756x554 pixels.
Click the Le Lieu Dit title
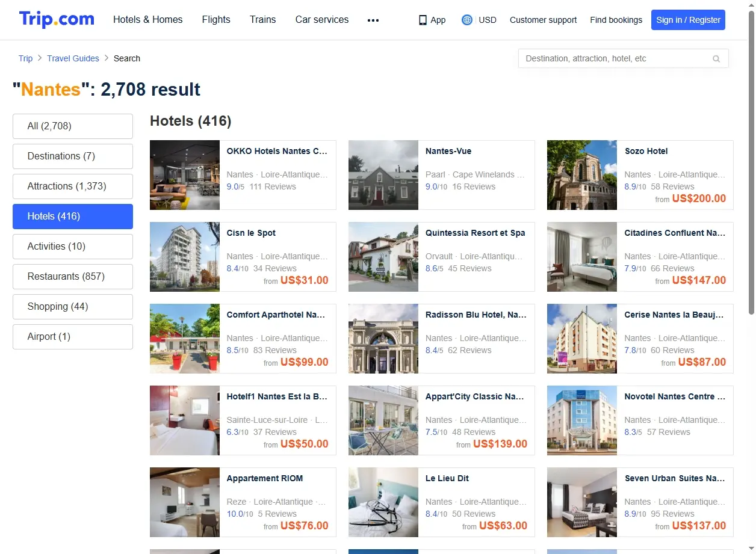pyautogui.click(x=447, y=478)
